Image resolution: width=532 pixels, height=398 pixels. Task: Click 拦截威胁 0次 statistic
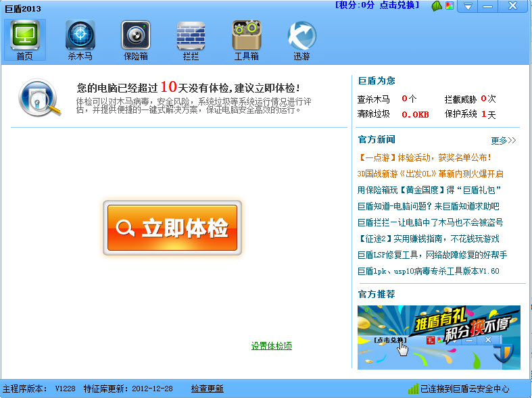pos(470,99)
